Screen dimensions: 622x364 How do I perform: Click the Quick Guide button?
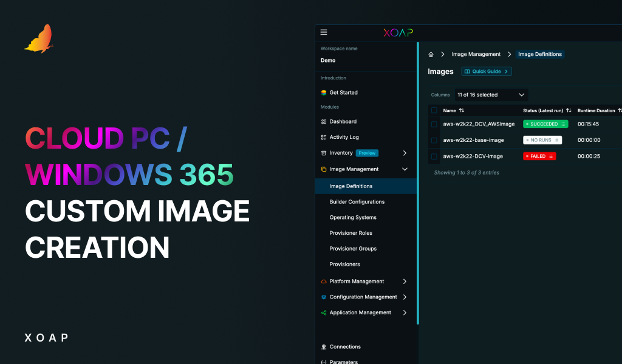(487, 72)
